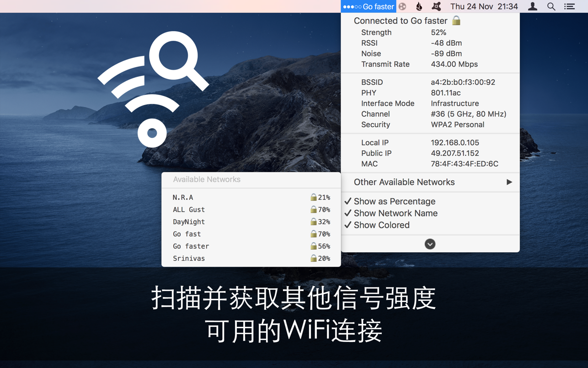Click the PHY value 801.11ac
The image size is (588, 368).
tap(446, 93)
